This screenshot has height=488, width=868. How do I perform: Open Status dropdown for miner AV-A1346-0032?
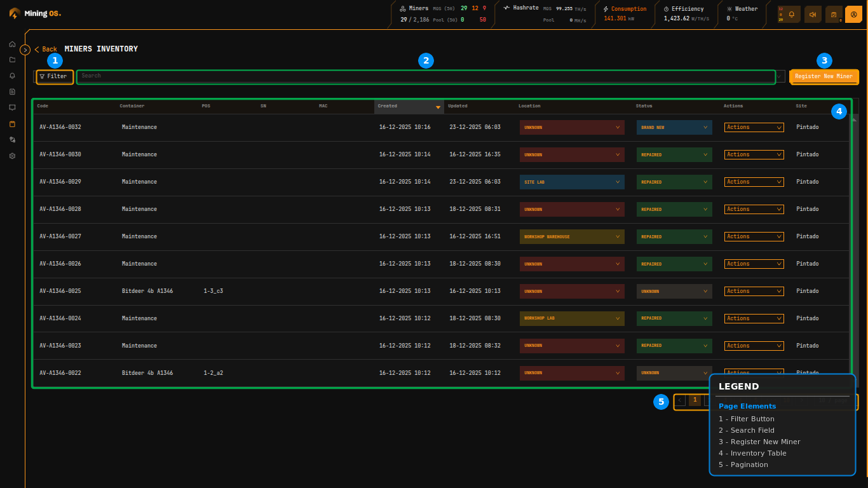(674, 127)
